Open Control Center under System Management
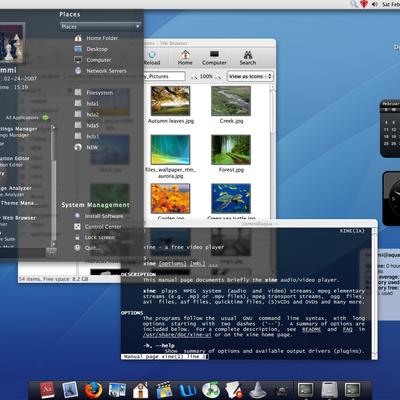Screen dimensions: 400x400 click(x=98, y=227)
